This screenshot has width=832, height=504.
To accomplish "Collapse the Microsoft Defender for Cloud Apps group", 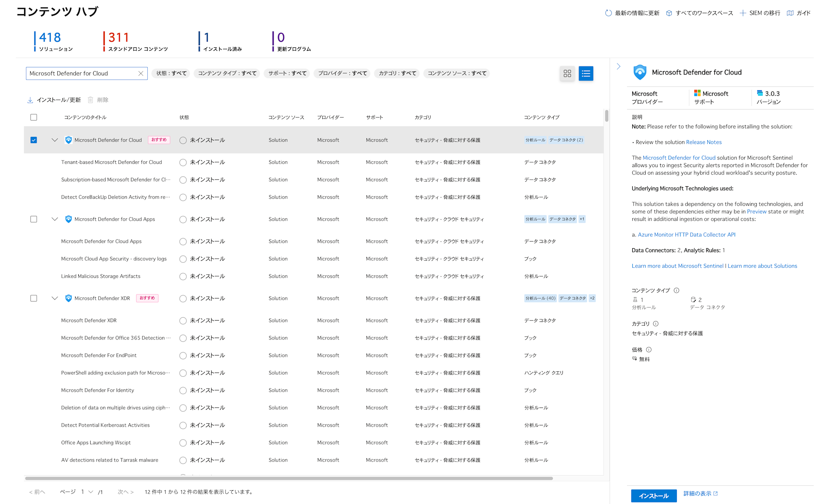I will coord(54,219).
